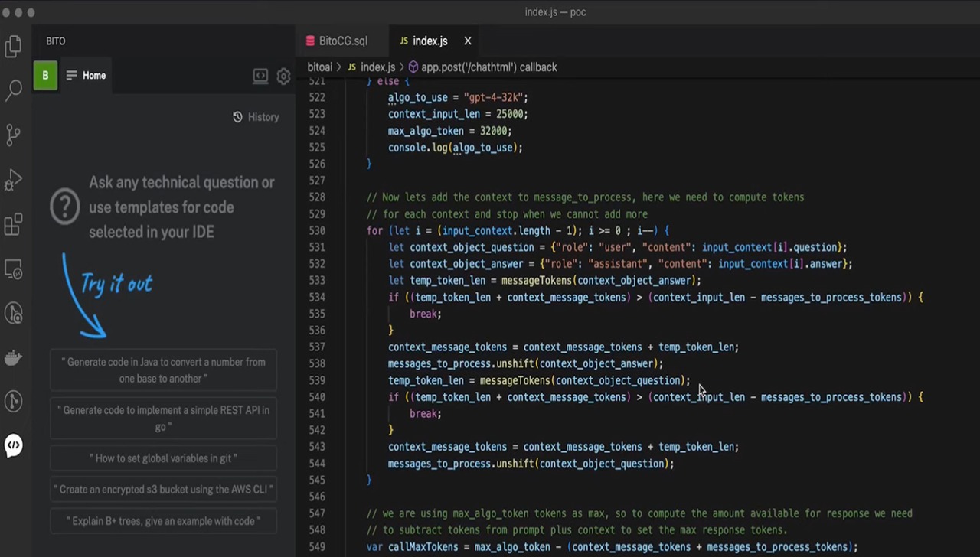Click the circular git icon above the Docker icon
Image resolution: width=980 pixels, height=557 pixels.
13,313
